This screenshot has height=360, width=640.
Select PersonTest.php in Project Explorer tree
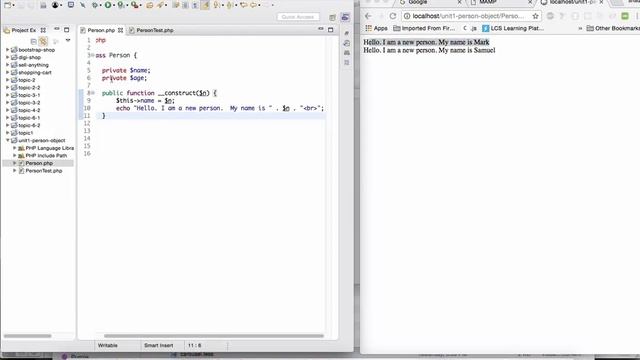(x=44, y=171)
